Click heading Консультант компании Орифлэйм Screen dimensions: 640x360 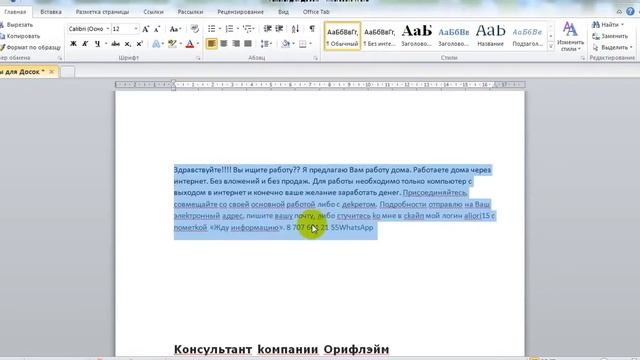point(281,349)
